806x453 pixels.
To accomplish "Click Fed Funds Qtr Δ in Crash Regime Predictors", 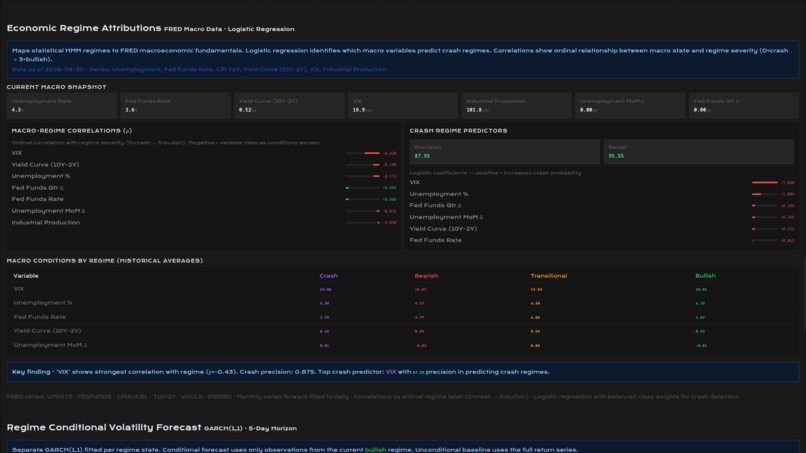I will click(x=602, y=205).
